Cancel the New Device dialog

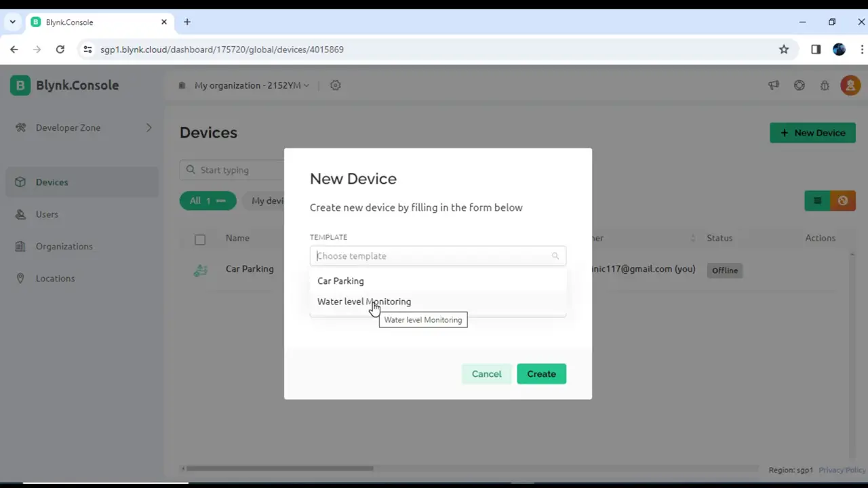coord(486,374)
